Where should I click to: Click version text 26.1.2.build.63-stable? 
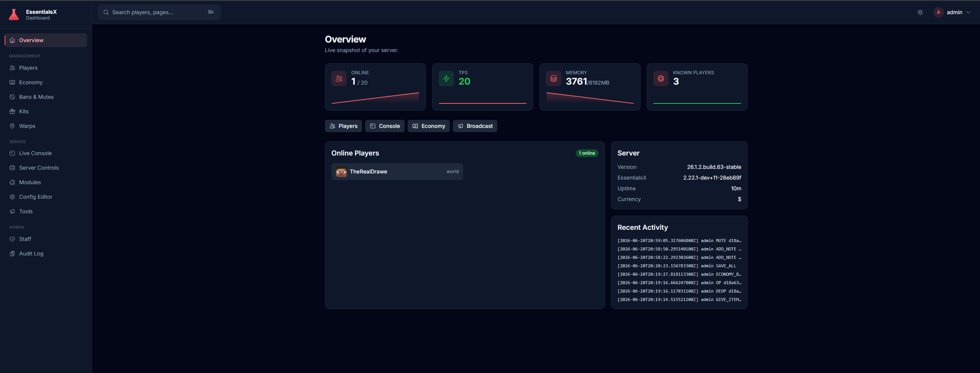coord(714,167)
